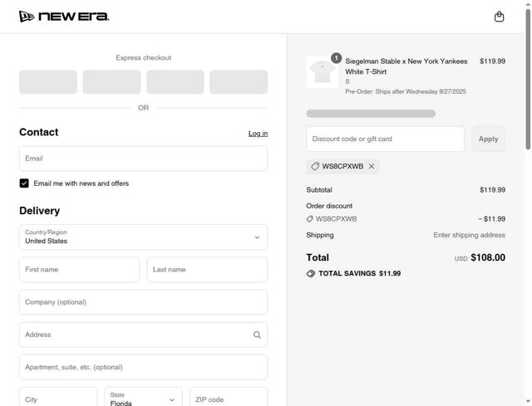532x406 pixels.
Task: Focus the Email input field
Action: [x=143, y=159]
